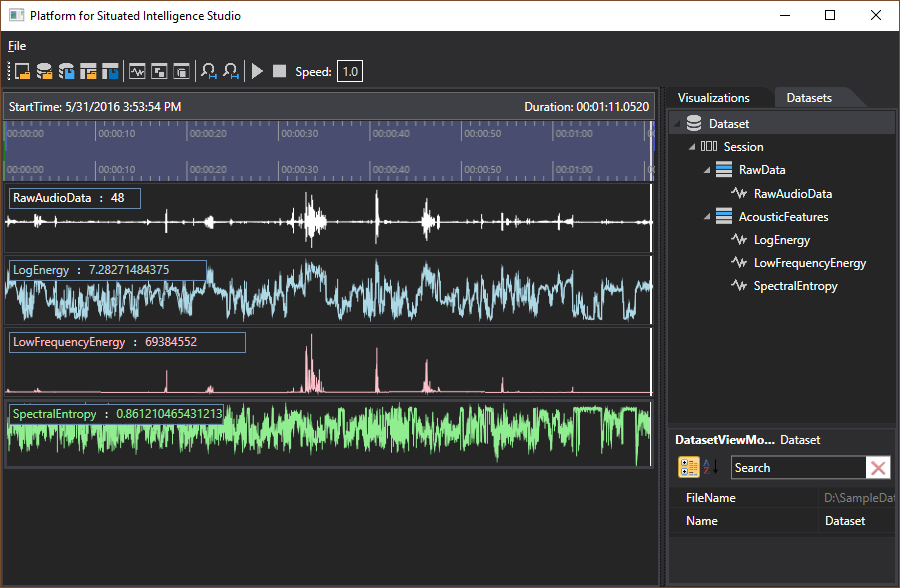Collapse the Dataset tree node
The width and height of the screenshot is (900, 588).
[678, 122]
